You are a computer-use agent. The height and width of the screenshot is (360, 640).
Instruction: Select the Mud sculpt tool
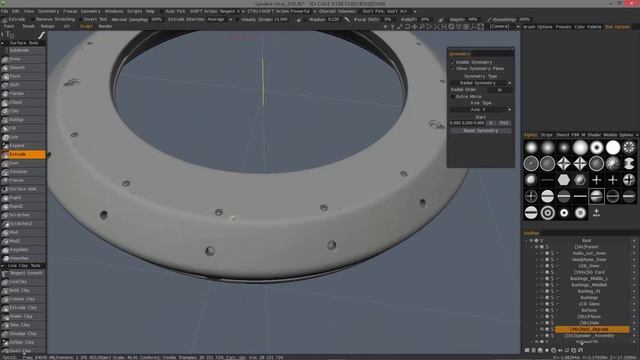tap(23, 232)
